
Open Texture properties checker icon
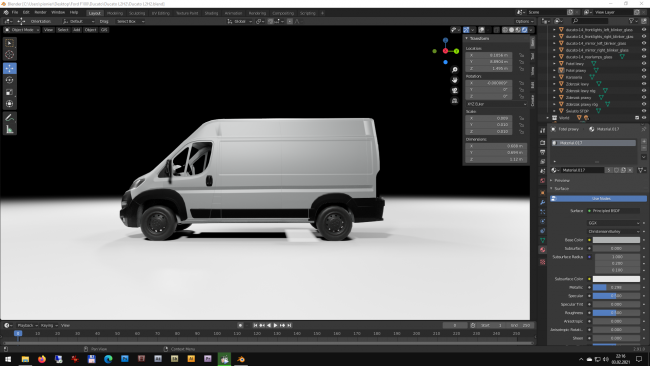pyautogui.click(x=543, y=262)
